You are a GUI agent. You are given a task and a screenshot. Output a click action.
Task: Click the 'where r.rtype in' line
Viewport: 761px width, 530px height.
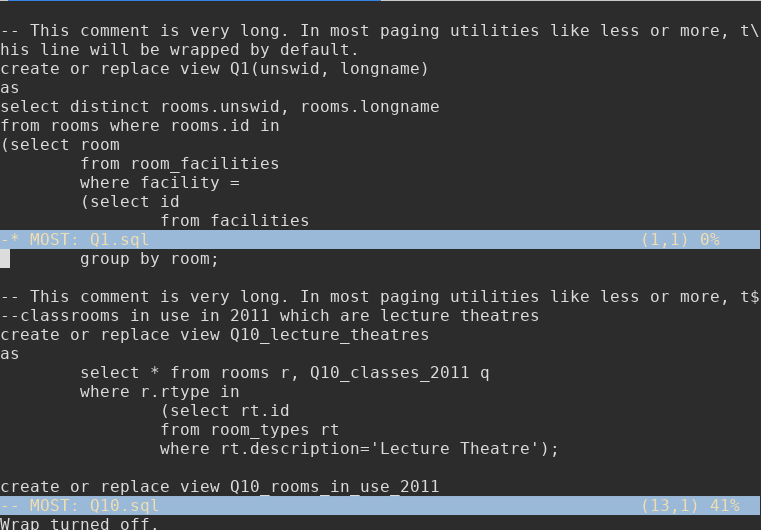[159, 392]
